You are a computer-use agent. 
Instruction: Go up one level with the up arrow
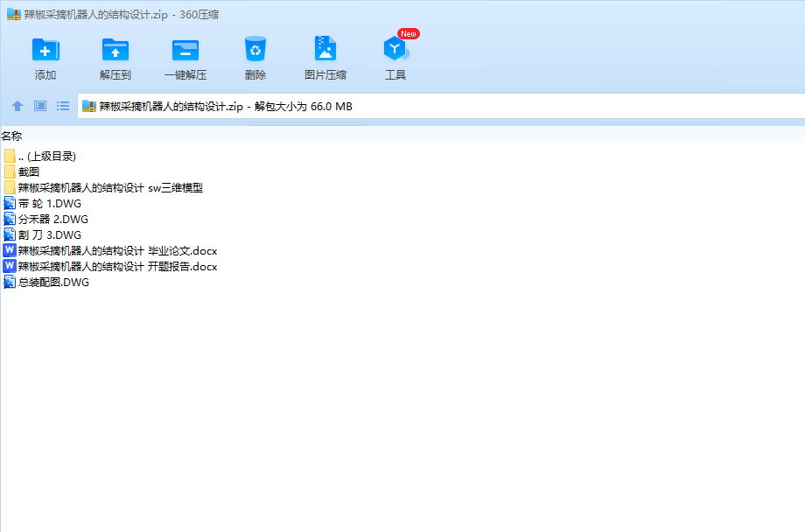tap(17, 106)
